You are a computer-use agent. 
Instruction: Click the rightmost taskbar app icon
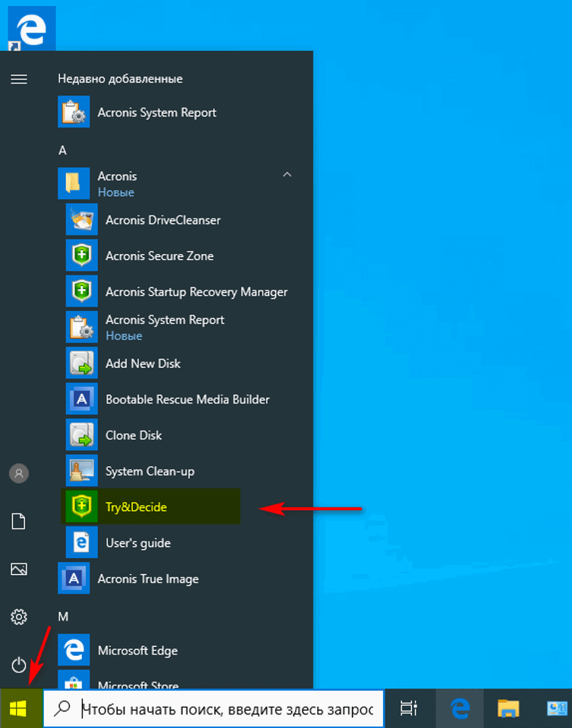557,708
